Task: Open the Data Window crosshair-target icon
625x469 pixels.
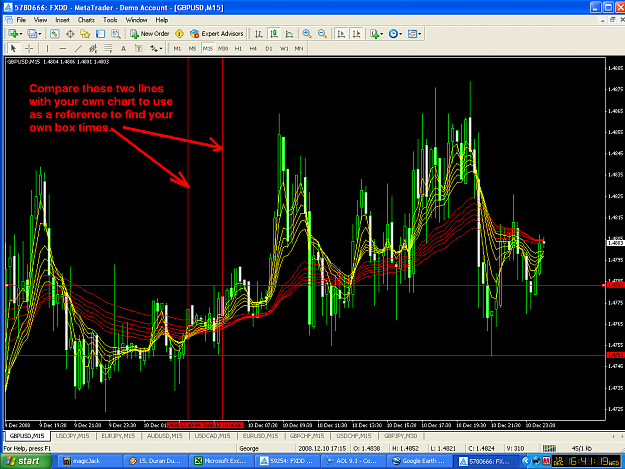Action: point(70,34)
